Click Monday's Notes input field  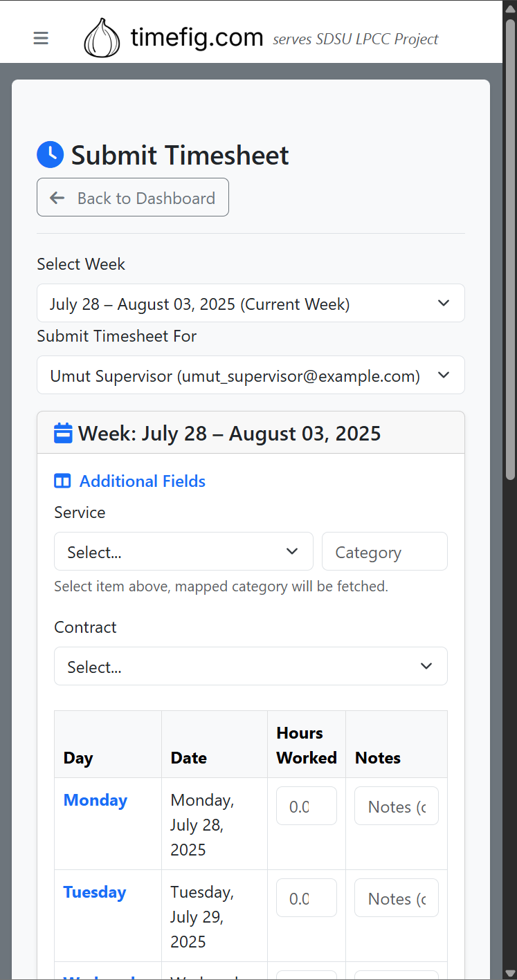[396, 806]
